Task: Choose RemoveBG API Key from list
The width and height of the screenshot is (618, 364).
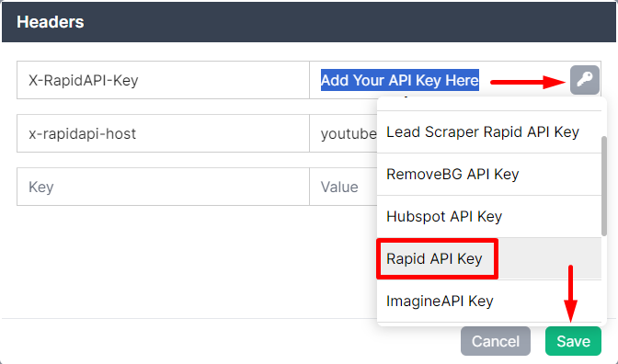Action: pos(489,174)
